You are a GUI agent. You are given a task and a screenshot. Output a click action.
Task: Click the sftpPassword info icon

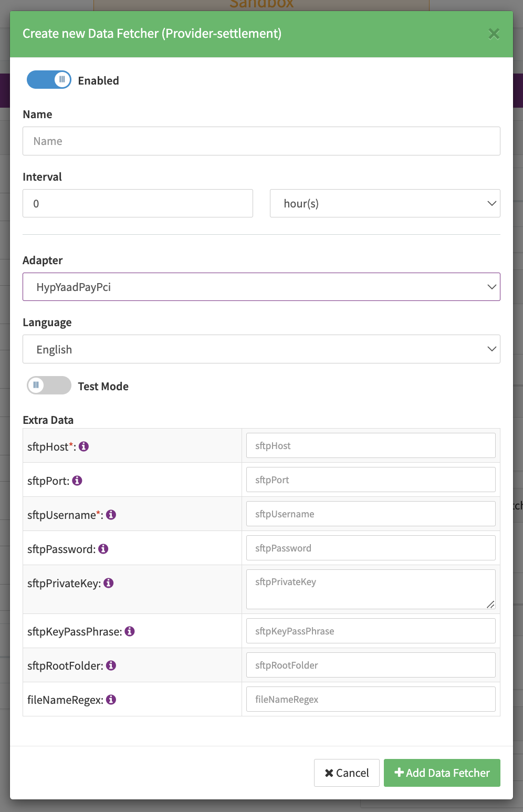pos(103,549)
